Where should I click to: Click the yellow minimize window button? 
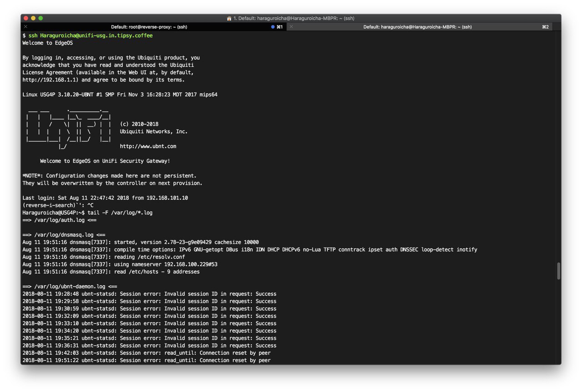pyautogui.click(x=33, y=18)
